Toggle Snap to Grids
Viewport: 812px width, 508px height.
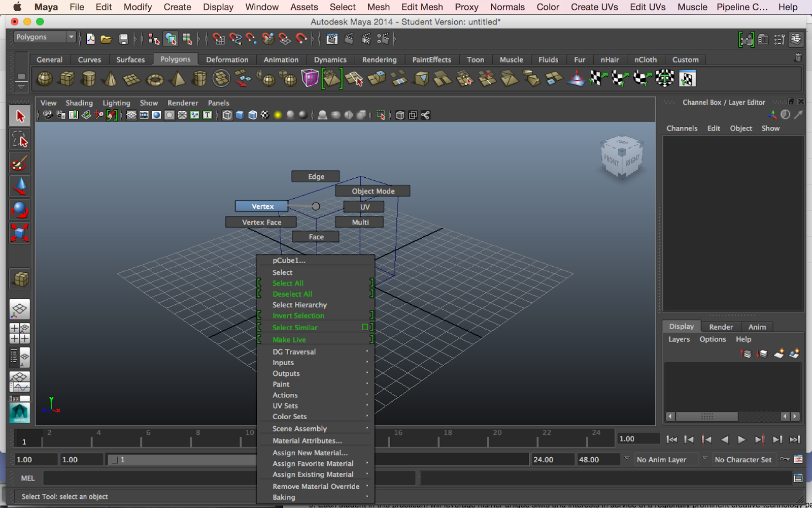pos(218,39)
